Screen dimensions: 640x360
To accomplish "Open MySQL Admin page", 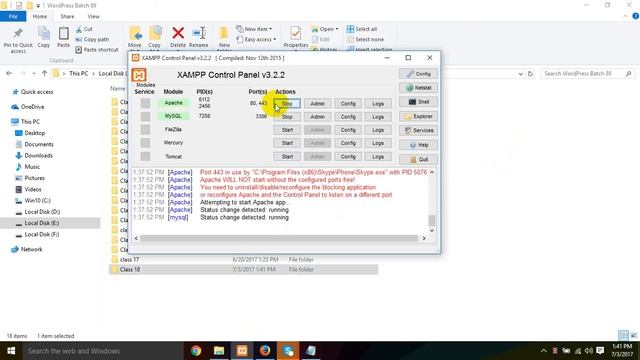I will [x=318, y=117].
